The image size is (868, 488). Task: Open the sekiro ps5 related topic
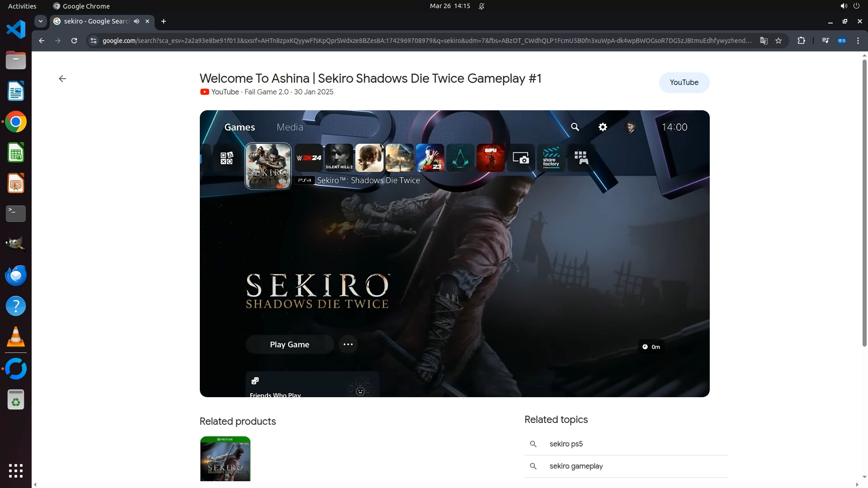pyautogui.click(x=566, y=444)
